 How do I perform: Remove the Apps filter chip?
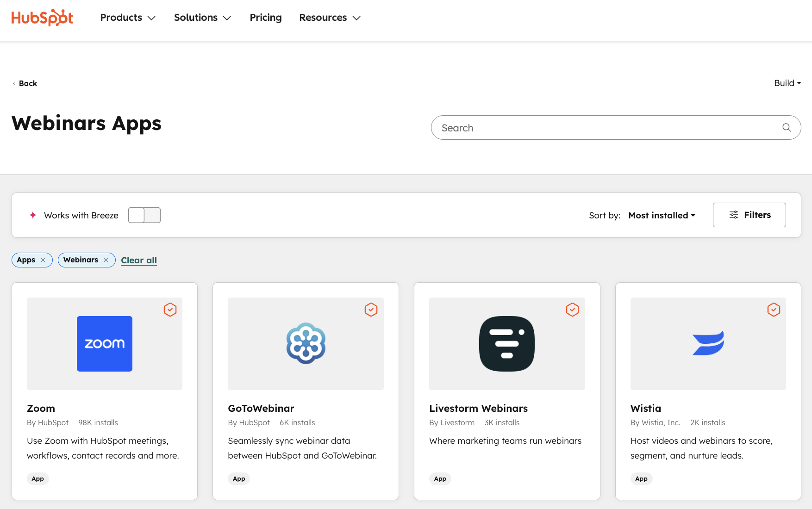[43, 260]
